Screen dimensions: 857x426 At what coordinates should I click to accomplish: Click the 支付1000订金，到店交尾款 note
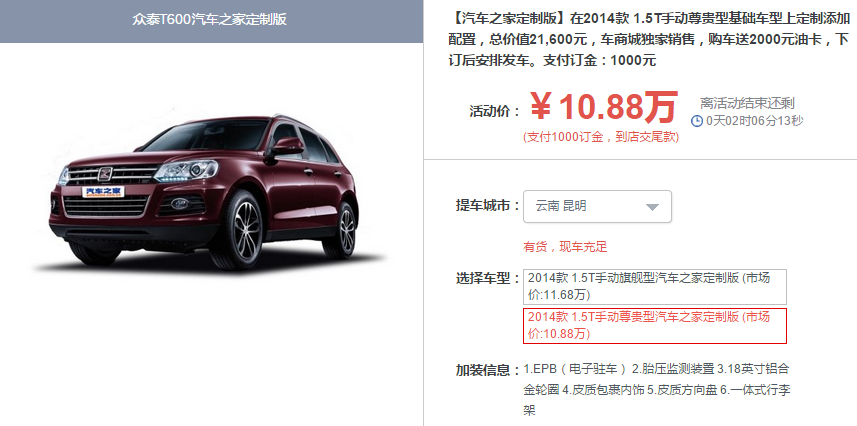pyautogui.click(x=601, y=137)
